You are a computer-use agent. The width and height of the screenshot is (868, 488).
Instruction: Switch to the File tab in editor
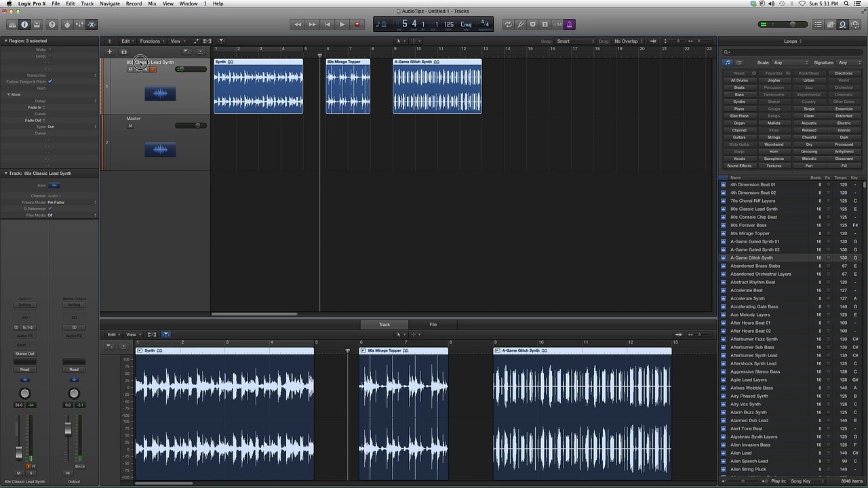(x=433, y=325)
